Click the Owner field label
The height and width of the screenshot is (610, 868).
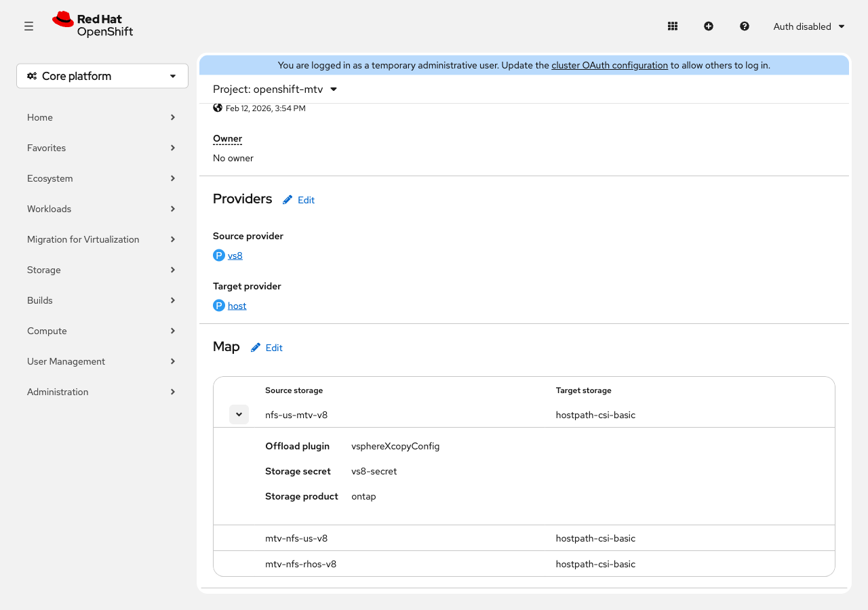227,138
